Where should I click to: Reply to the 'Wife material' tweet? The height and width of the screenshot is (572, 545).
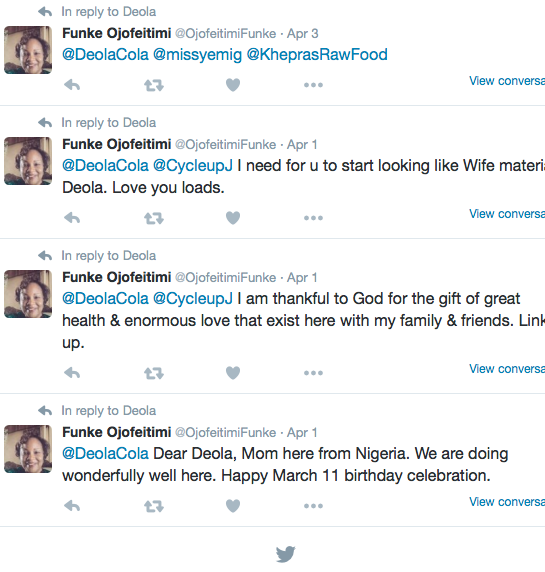pyautogui.click(x=72, y=218)
